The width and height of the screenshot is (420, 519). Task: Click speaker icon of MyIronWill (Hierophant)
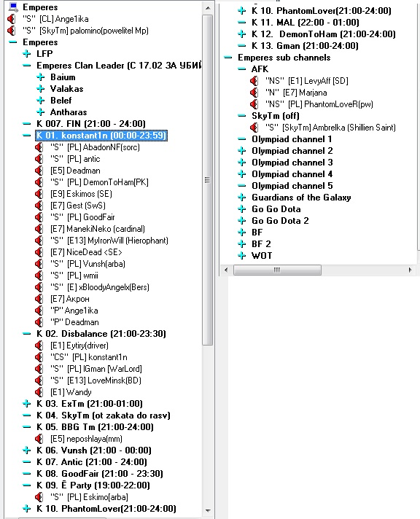(x=39, y=241)
